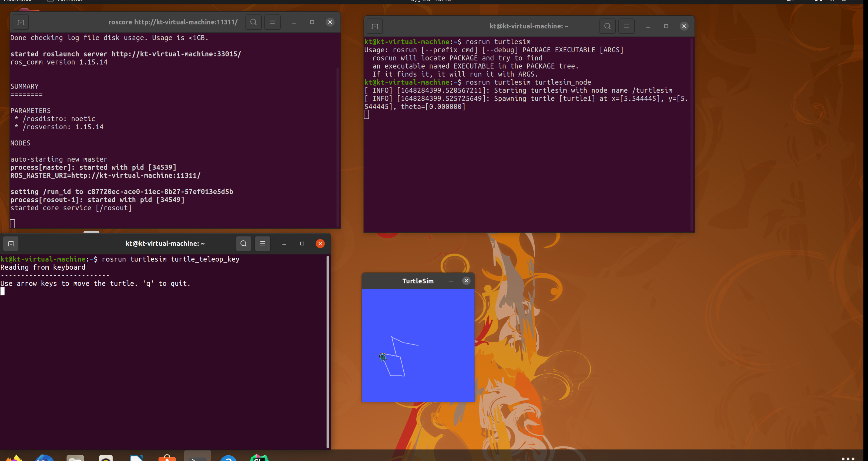
Task: Open the turtlesim_node terminal hamburger menu
Action: 626,26
